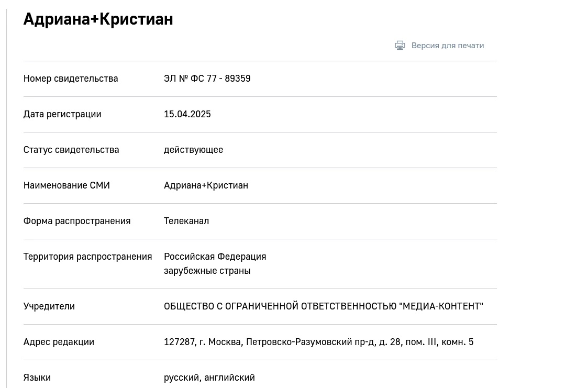Click the 'Адриана+Кристиан' page heading
The width and height of the screenshot is (588, 388).
click(98, 19)
